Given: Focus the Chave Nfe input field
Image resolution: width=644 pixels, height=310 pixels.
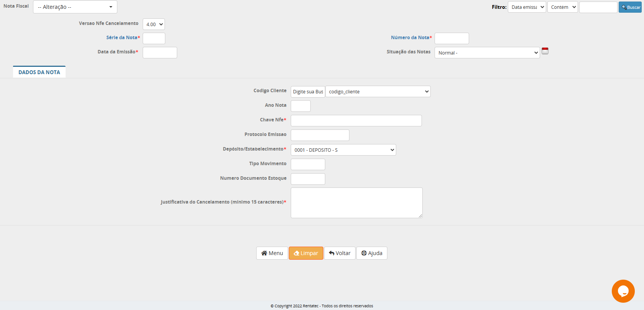Looking at the screenshot, I should point(356,121).
